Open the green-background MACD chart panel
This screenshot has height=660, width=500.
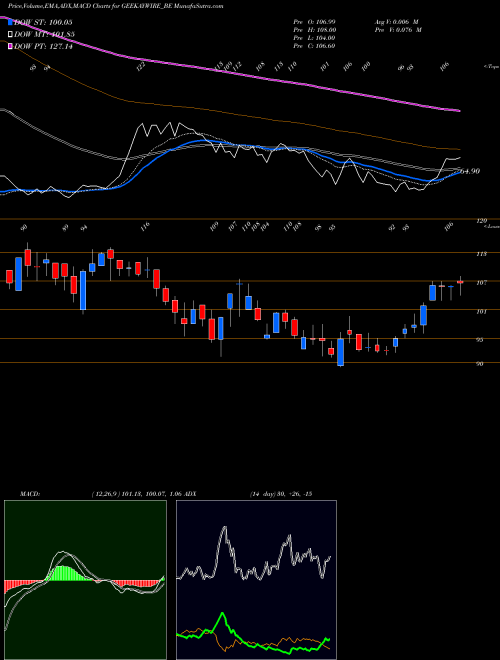[x=85, y=580]
